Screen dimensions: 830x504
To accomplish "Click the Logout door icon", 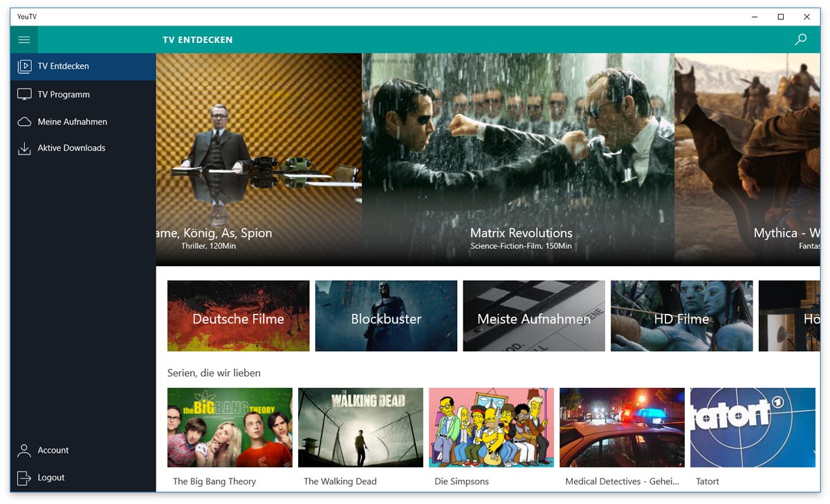I will [24, 478].
